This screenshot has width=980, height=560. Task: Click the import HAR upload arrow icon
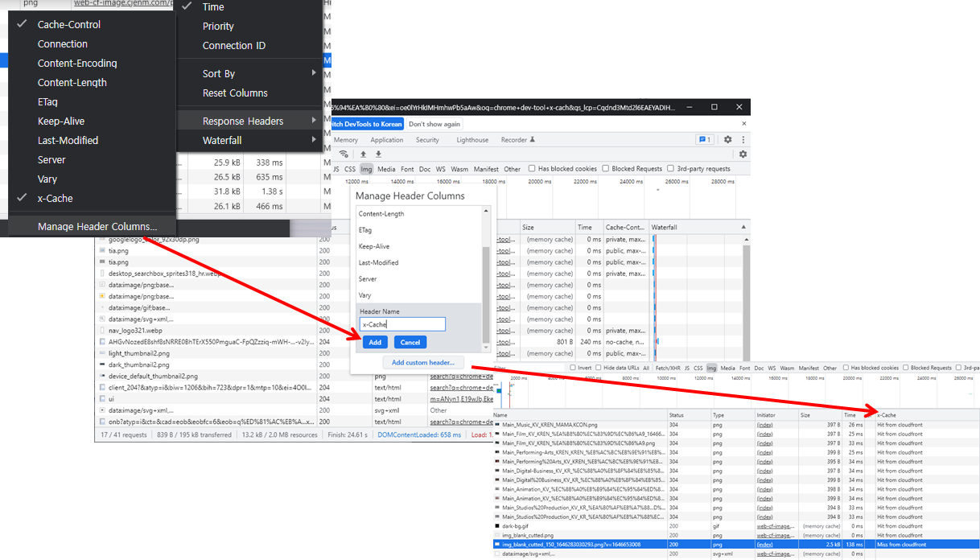(x=363, y=154)
